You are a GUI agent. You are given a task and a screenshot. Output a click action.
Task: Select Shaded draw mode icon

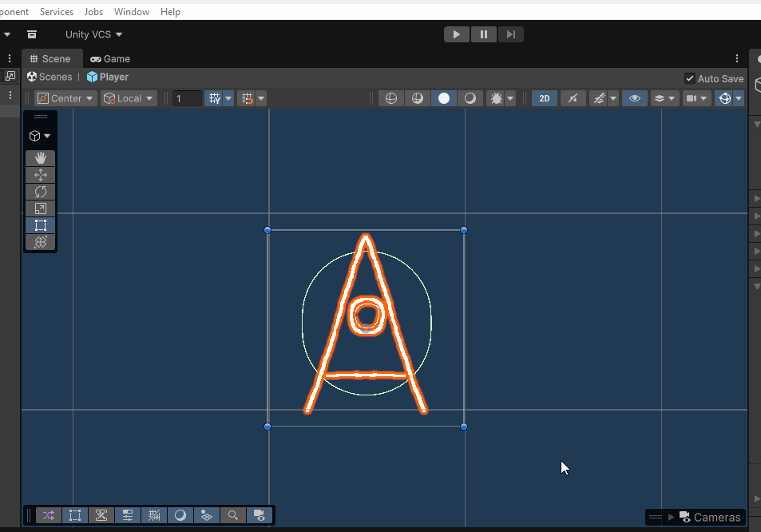[444, 98]
